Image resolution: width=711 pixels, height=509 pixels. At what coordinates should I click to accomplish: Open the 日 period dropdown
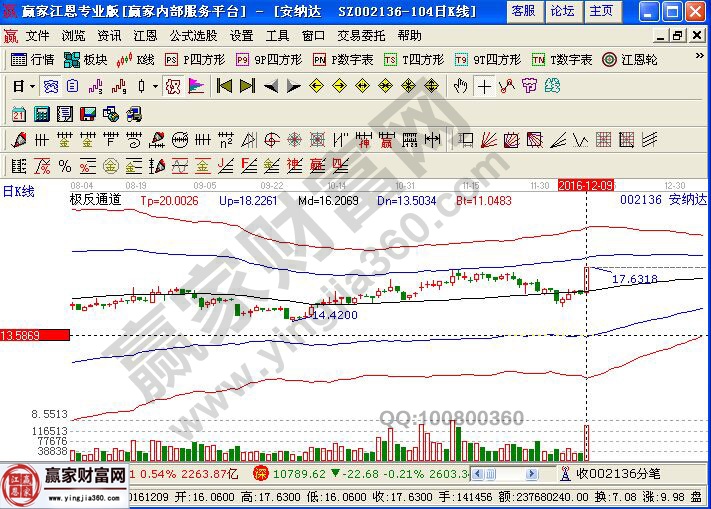[x=22, y=86]
